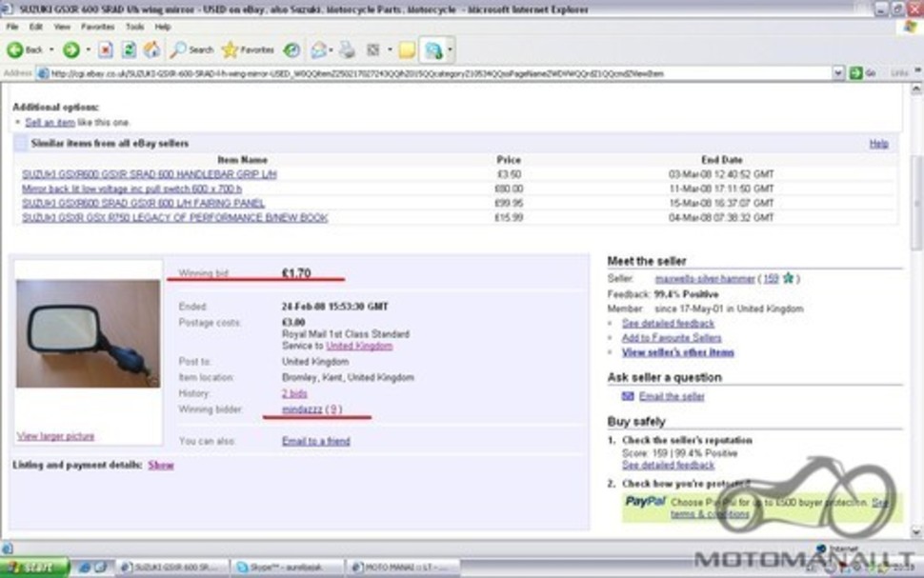Click 'Add to Favourite Sellers' link
Viewport: 924px width, 578px height.
pos(672,338)
